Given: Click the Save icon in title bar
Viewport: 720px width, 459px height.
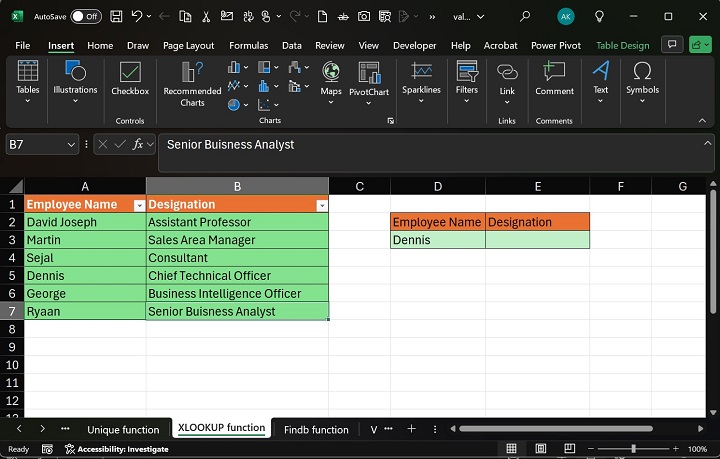Looking at the screenshot, I should (117, 16).
